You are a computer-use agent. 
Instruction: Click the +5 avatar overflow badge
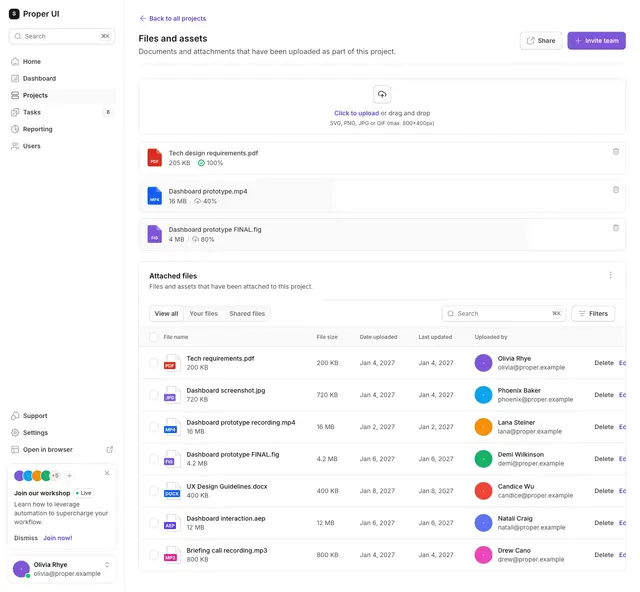tap(56, 476)
